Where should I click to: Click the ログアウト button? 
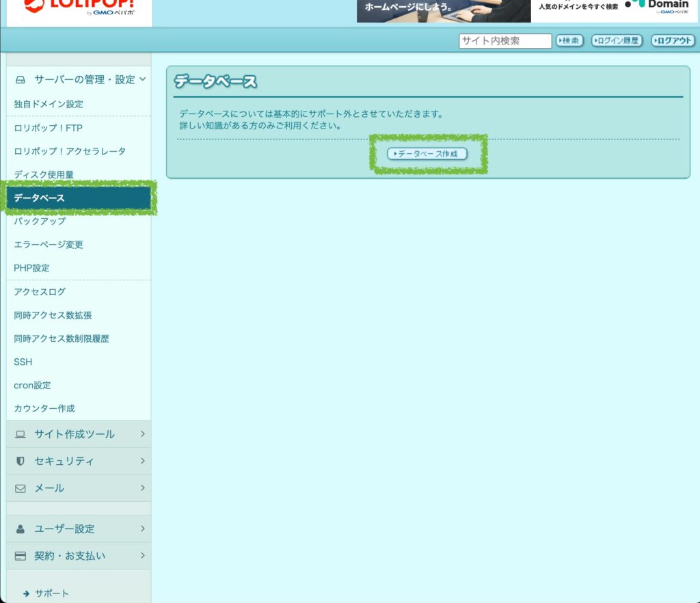point(673,41)
